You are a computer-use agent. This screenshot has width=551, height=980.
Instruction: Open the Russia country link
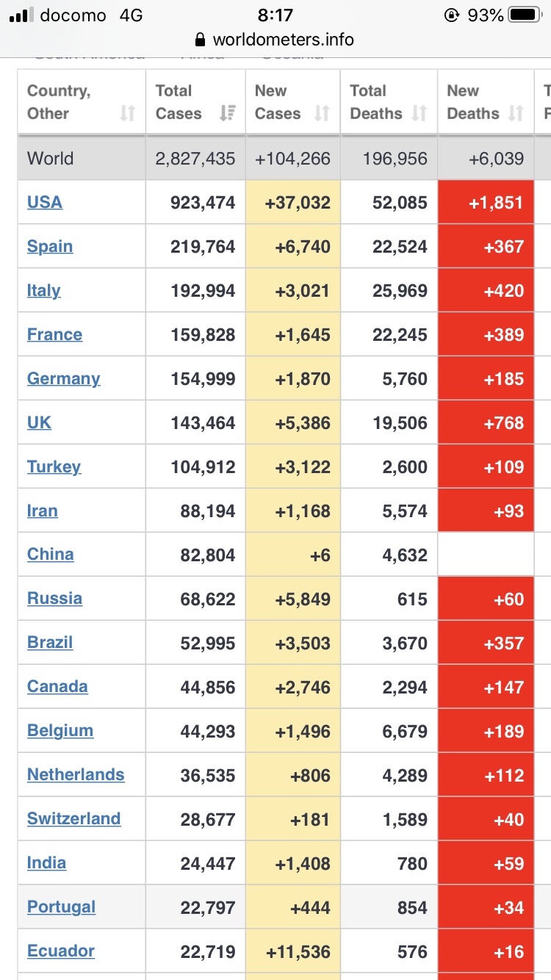pyautogui.click(x=54, y=598)
